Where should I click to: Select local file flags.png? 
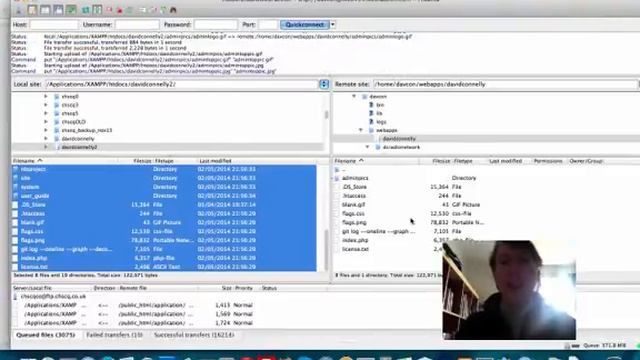point(164,240)
